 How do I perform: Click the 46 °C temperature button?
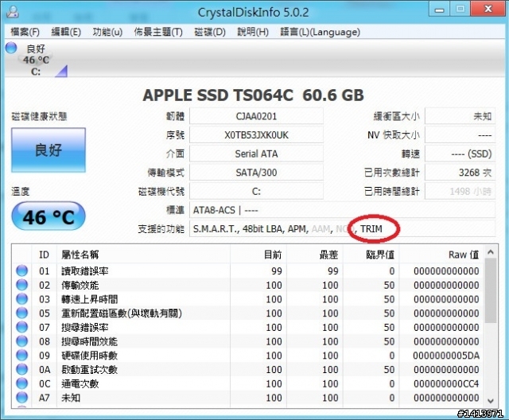49,216
